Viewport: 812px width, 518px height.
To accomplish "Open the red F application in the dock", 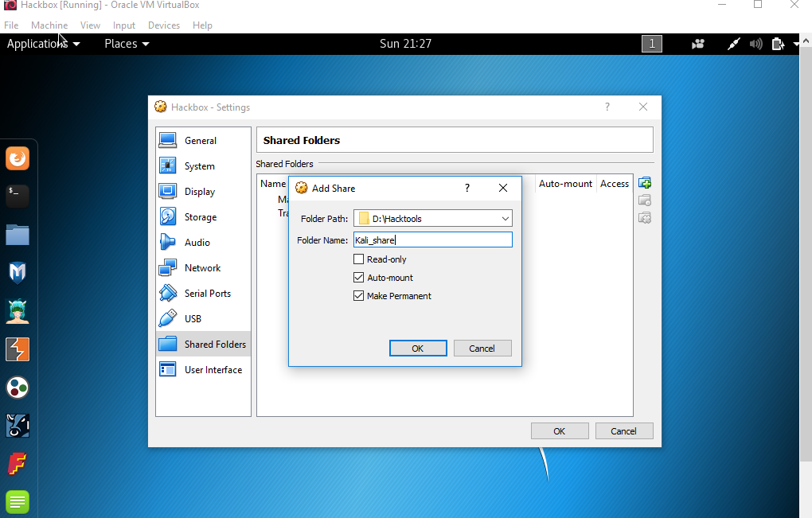I will pos(18,464).
